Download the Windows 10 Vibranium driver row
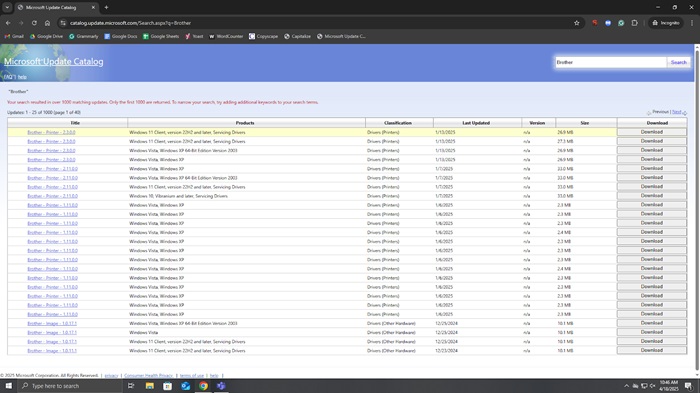This screenshot has height=393, width=700. click(652, 196)
